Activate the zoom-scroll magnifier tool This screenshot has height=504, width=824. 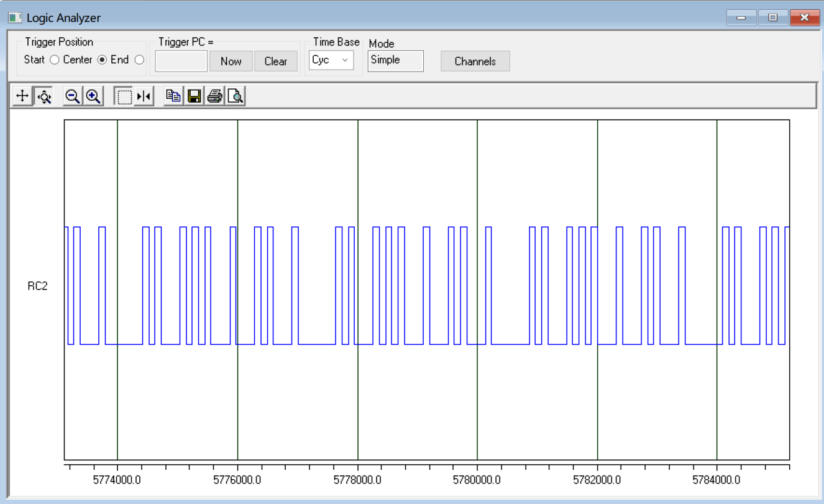(x=43, y=96)
